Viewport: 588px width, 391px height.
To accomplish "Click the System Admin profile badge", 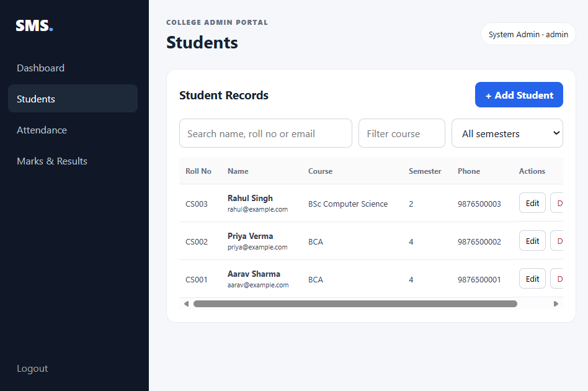I will pyautogui.click(x=528, y=34).
